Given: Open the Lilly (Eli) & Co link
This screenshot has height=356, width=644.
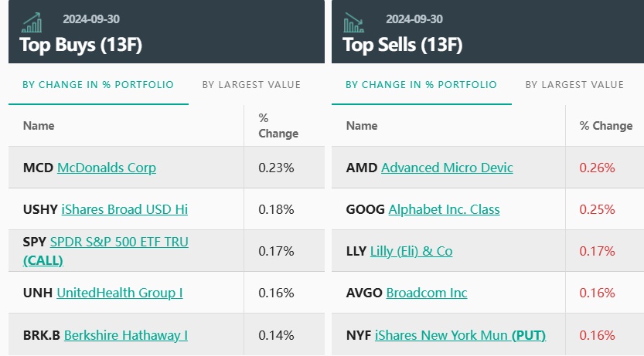Looking at the screenshot, I should pos(421,251).
